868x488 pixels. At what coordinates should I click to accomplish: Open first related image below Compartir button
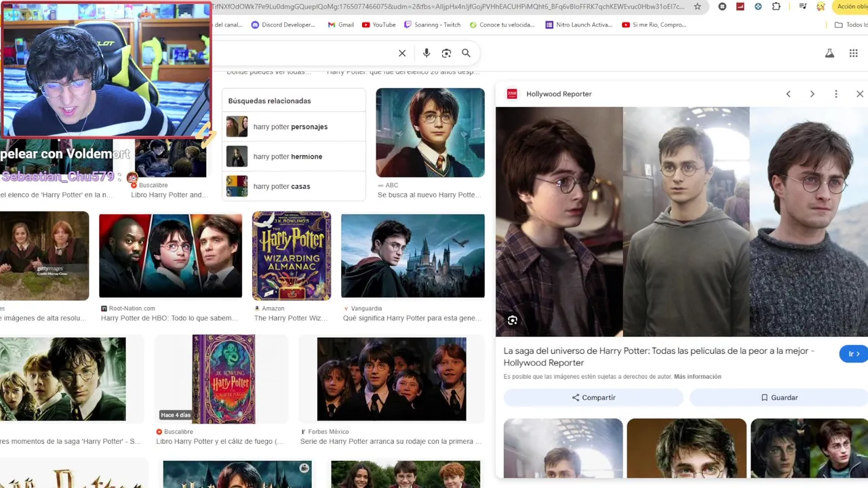click(563, 448)
